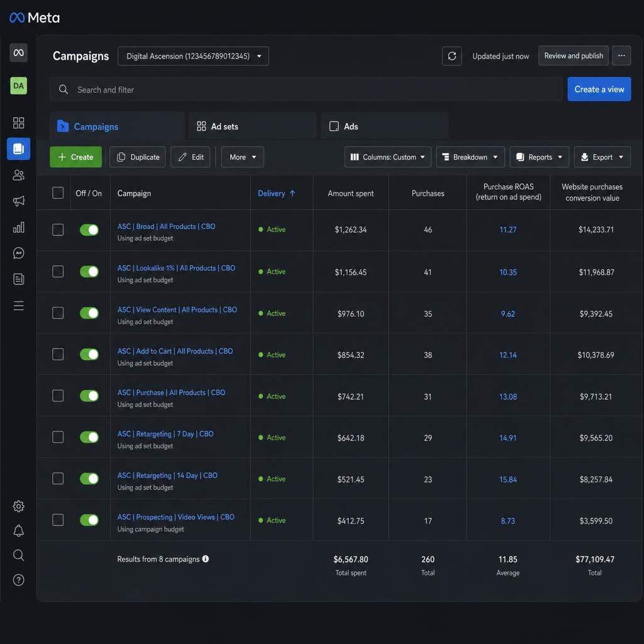Open the chat bubble feedback icon
Viewport: 644px width, 644px height.
18,253
